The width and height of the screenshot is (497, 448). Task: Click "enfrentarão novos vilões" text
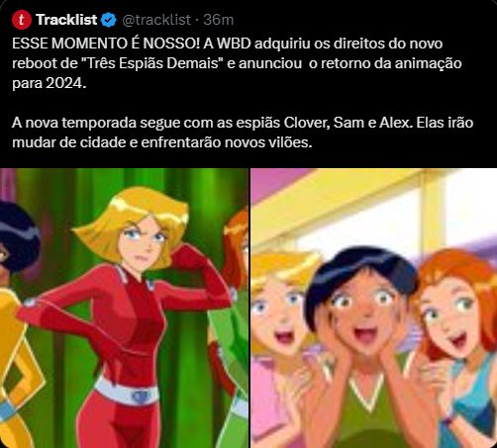(x=227, y=142)
